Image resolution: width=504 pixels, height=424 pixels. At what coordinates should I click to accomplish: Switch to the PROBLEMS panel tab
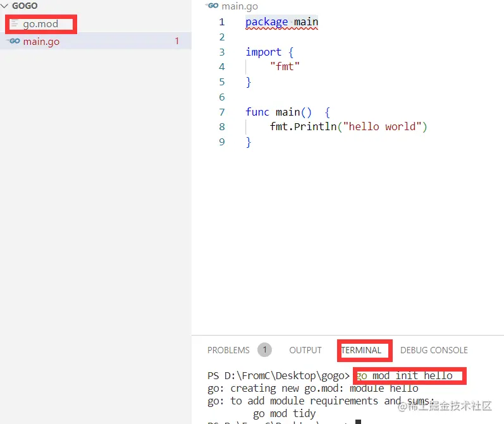pos(228,350)
